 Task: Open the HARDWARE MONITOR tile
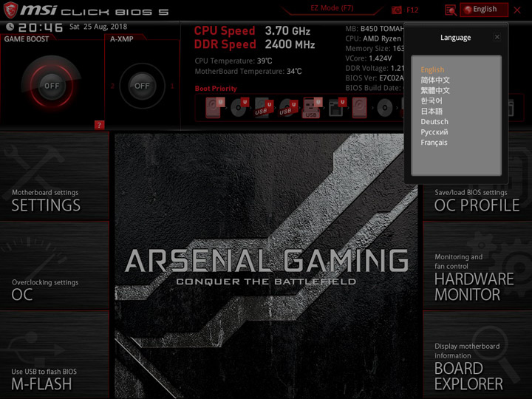pos(477,266)
